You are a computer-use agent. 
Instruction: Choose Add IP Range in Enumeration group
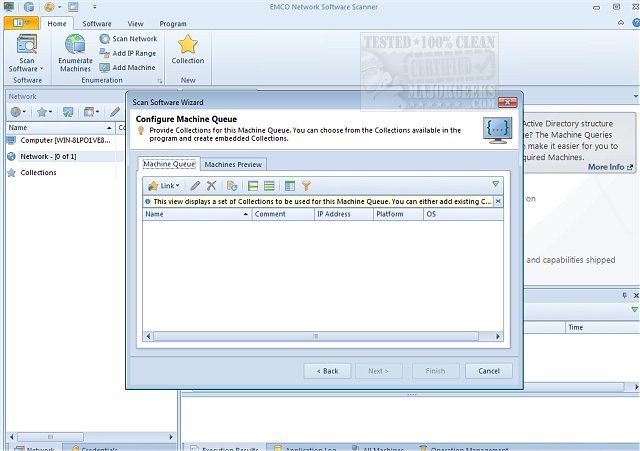(128, 53)
